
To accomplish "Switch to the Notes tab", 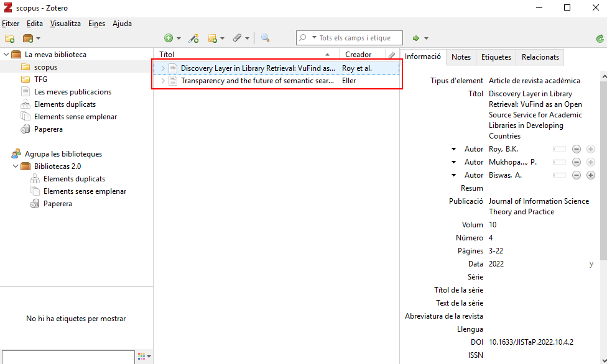I will 461,57.
